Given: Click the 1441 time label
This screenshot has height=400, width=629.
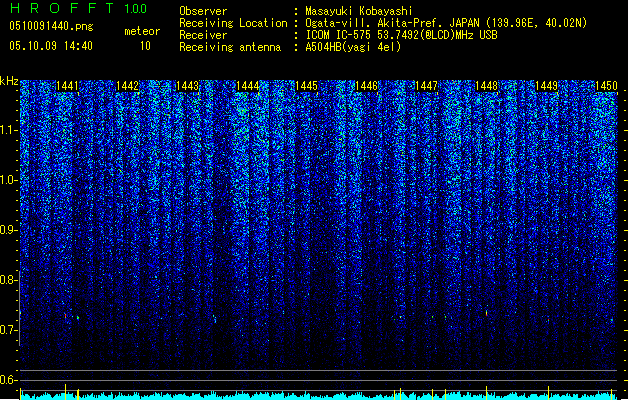Looking at the screenshot, I should [x=67, y=86].
